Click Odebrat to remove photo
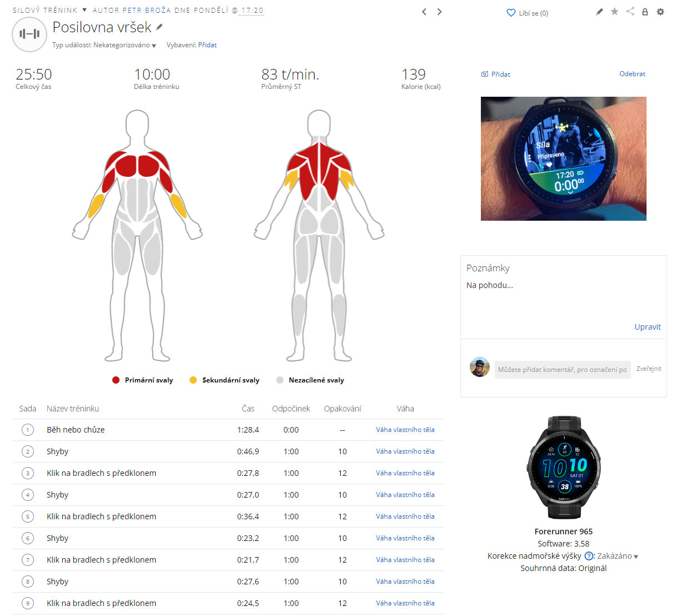 (x=633, y=74)
